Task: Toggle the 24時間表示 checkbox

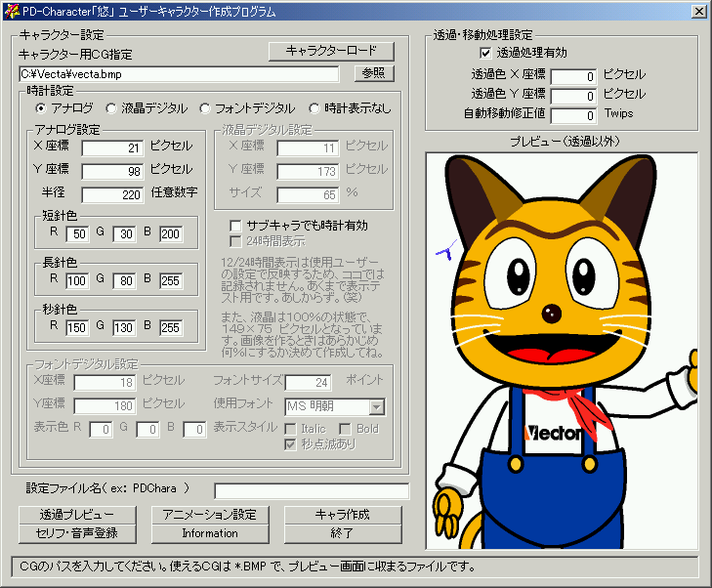Action: point(235,241)
